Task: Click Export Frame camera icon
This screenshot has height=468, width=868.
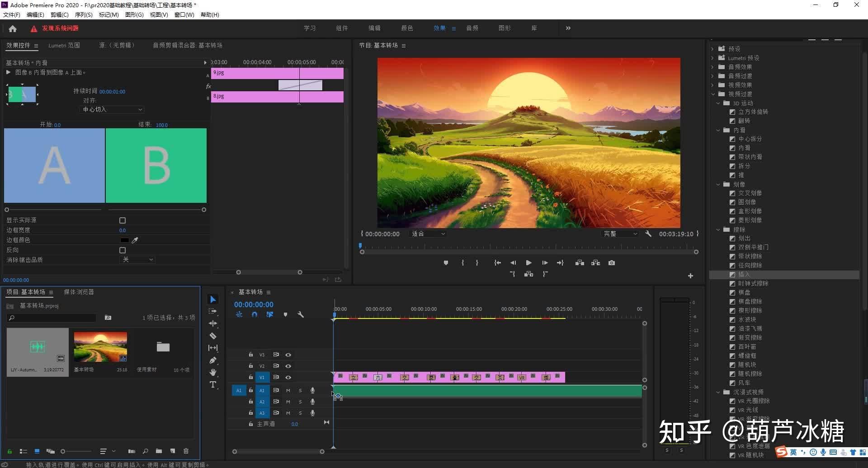Action: point(612,263)
